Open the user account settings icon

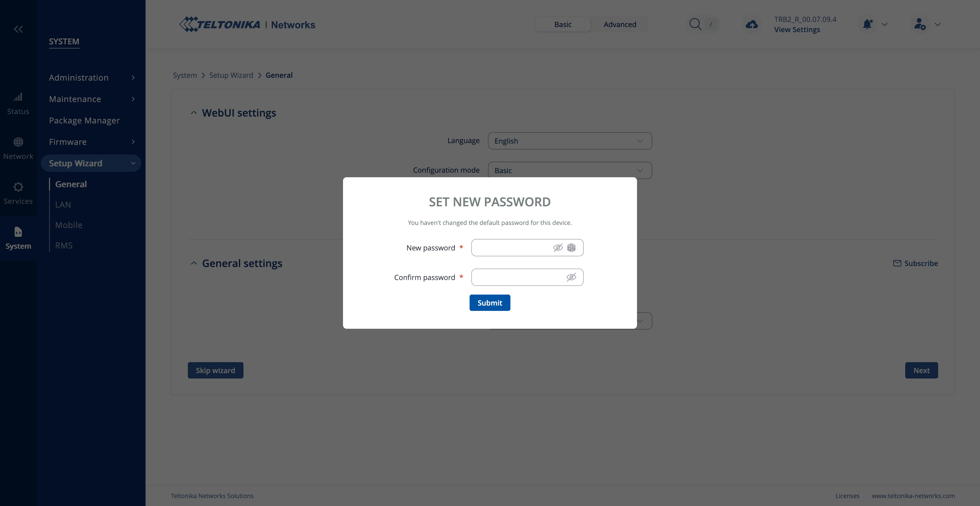[920, 24]
